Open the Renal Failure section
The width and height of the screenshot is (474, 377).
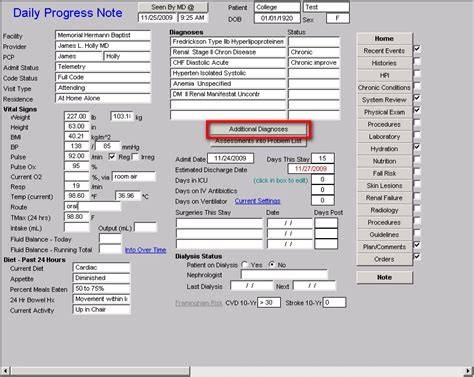(x=384, y=198)
